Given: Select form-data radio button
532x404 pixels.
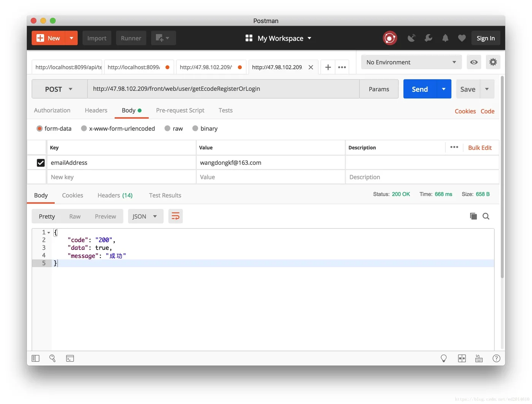Looking at the screenshot, I should pos(40,129).
